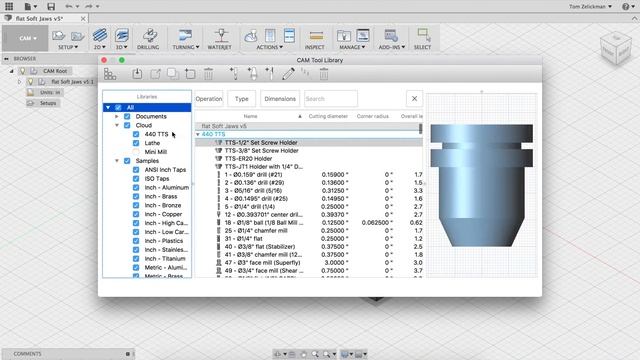
Task: Click the 3D milling strategy icon
Action: pos(122,35)
